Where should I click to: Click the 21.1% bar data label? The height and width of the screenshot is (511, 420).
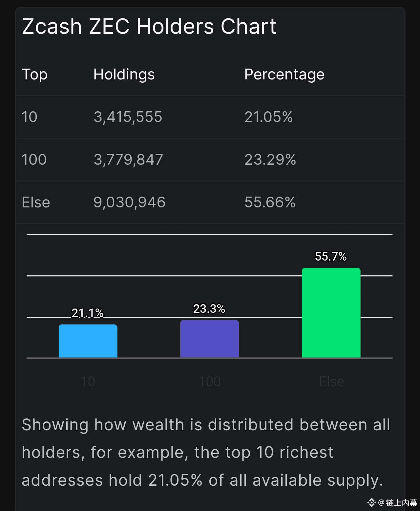click(88, 313)
